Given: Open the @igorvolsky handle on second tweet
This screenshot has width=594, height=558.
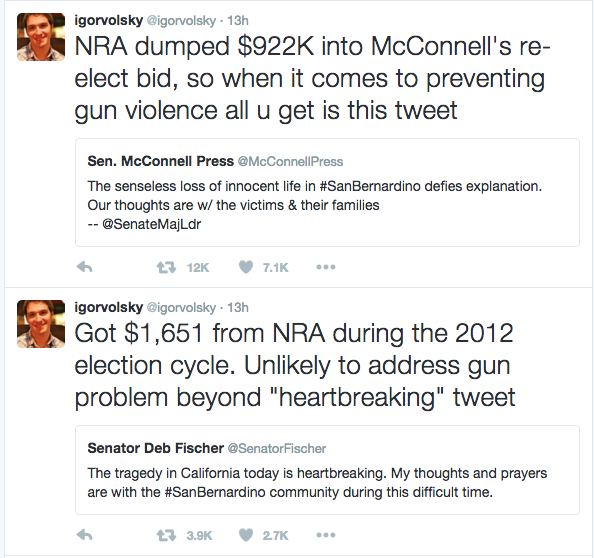Looking at the screenshot, I should click(x=181, y=308).
